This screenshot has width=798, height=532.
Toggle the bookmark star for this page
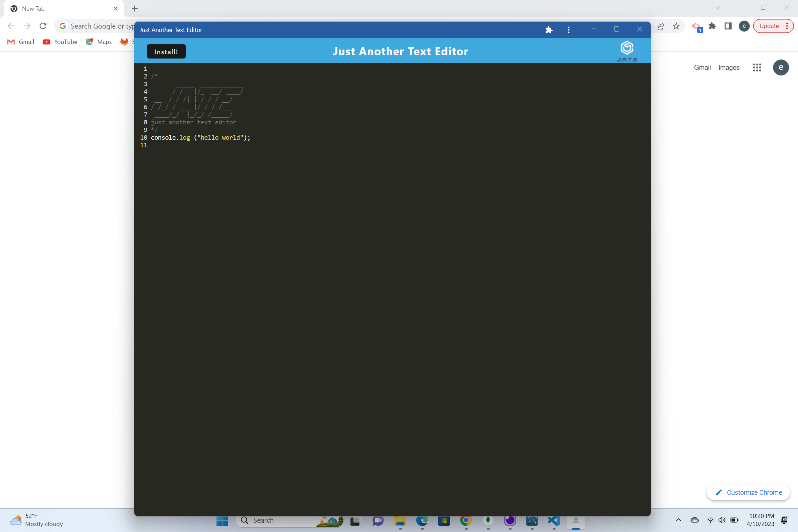[676, 26]
